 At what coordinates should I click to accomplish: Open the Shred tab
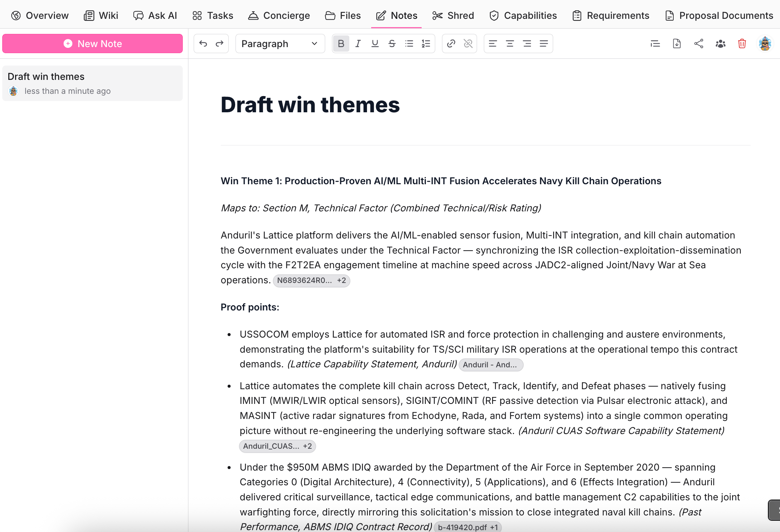(x=453, y=15)
